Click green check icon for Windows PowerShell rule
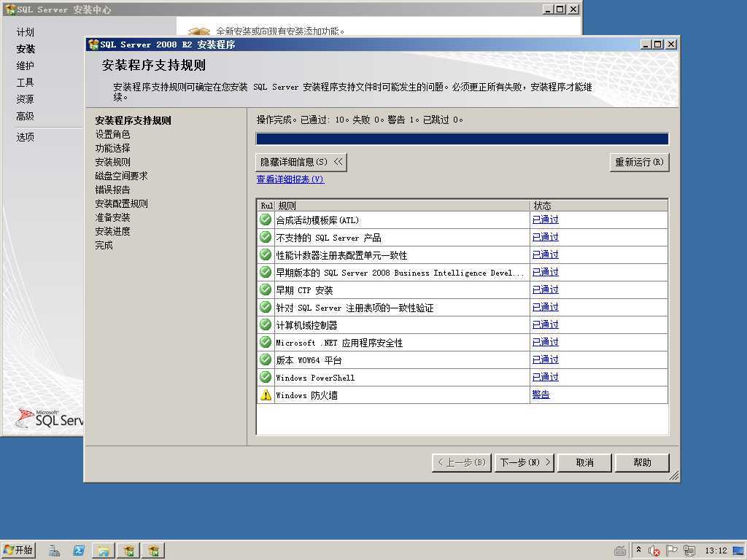The image size is (747, 560). pos(266,377)
